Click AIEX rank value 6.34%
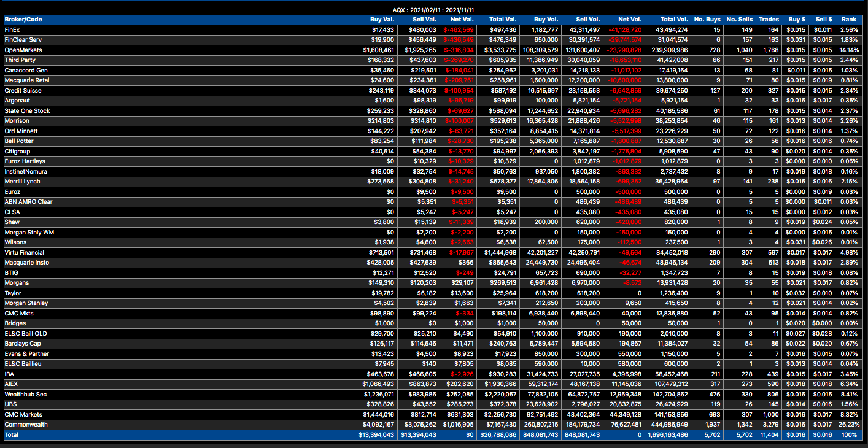 pyautogui.click(x=850, y=384)
